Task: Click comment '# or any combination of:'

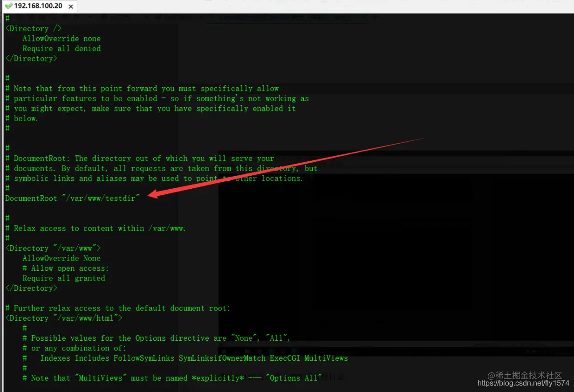Action: 75,348
